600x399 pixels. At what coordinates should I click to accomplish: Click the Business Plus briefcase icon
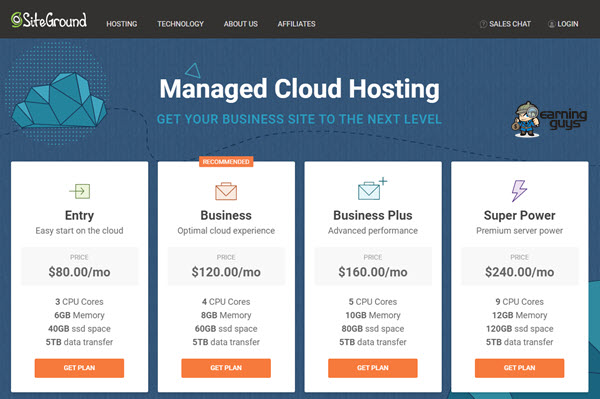pos(372,189)
